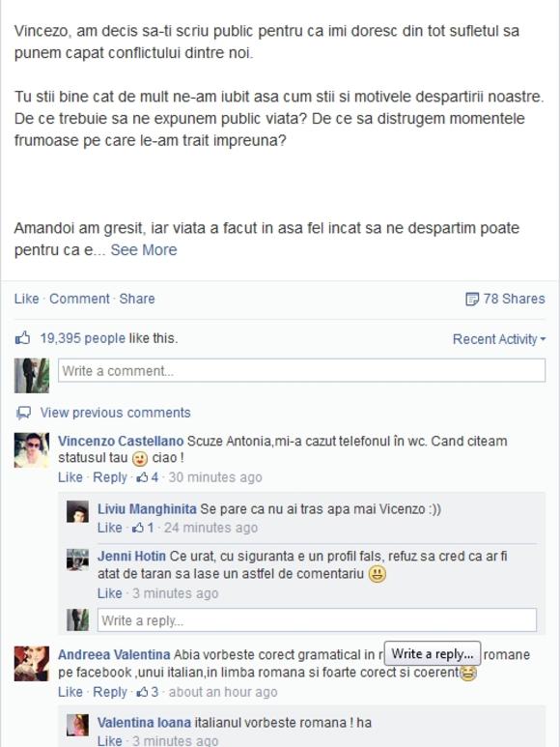Open the 78 Shares list
Viewport: 560px width, 747px height.
pyautogui.click(x=514, y=299)
